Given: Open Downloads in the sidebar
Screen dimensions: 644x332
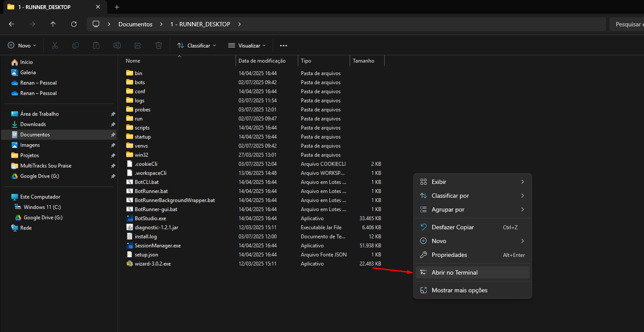Looking at the screenshot, I should tap(33, 124).
